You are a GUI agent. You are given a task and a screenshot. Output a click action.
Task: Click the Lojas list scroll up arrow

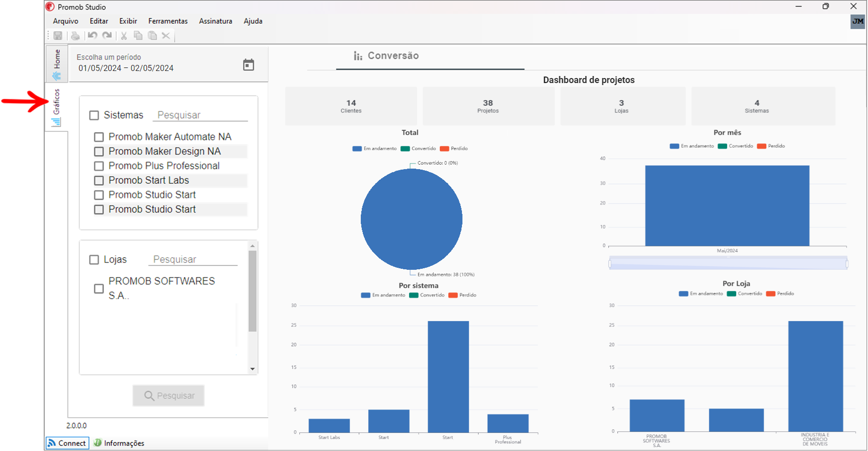click(253, 246)
